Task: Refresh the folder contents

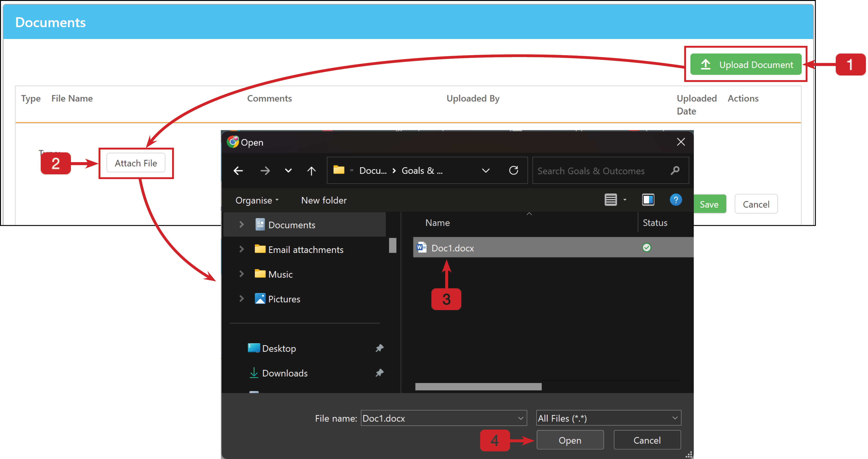Action: tap(513, 170)
